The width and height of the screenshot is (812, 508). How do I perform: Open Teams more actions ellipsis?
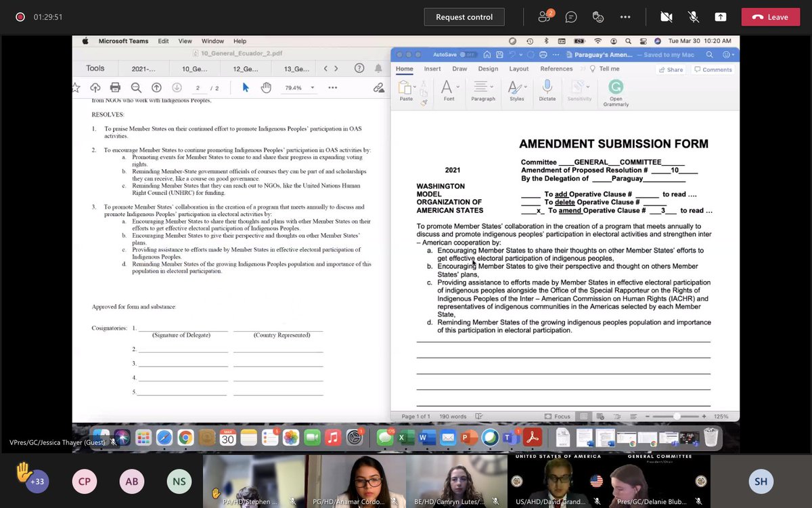[625, 17]
